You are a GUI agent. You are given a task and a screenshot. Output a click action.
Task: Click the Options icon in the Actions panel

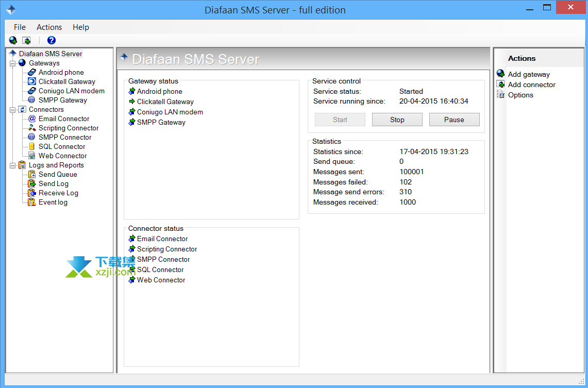coord(500,94)
